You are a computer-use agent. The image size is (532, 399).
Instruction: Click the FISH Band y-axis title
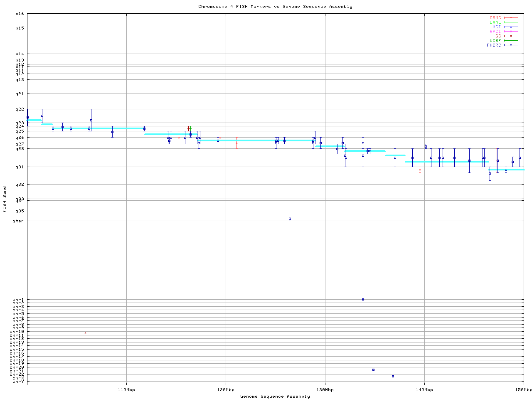(x=5, y=199)
